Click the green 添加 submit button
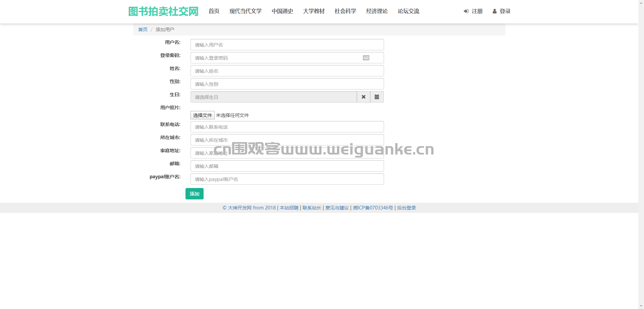 195,194
